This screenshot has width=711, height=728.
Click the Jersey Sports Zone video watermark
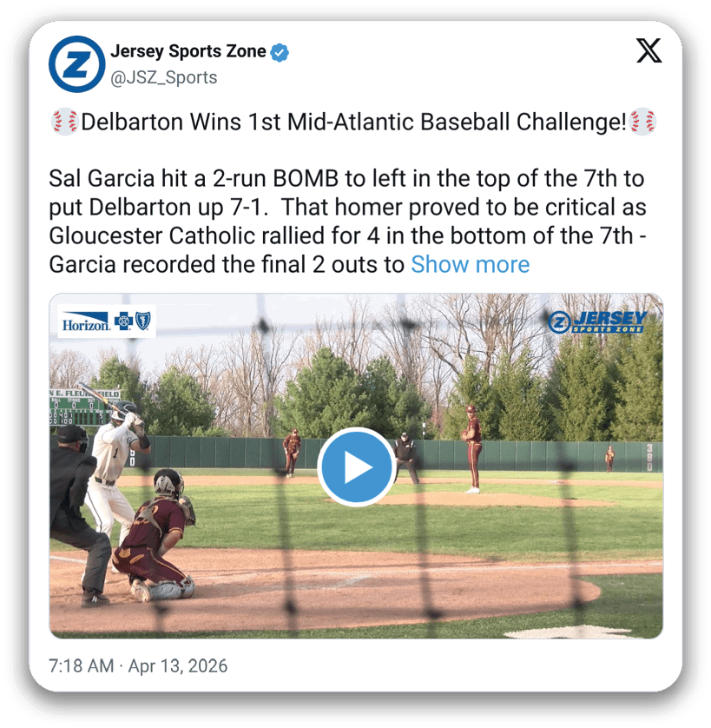(x=598, y=321)
